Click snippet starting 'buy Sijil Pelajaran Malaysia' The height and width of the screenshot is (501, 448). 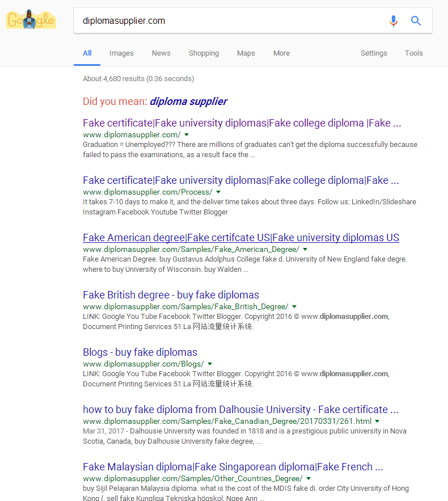pos(246,492)
